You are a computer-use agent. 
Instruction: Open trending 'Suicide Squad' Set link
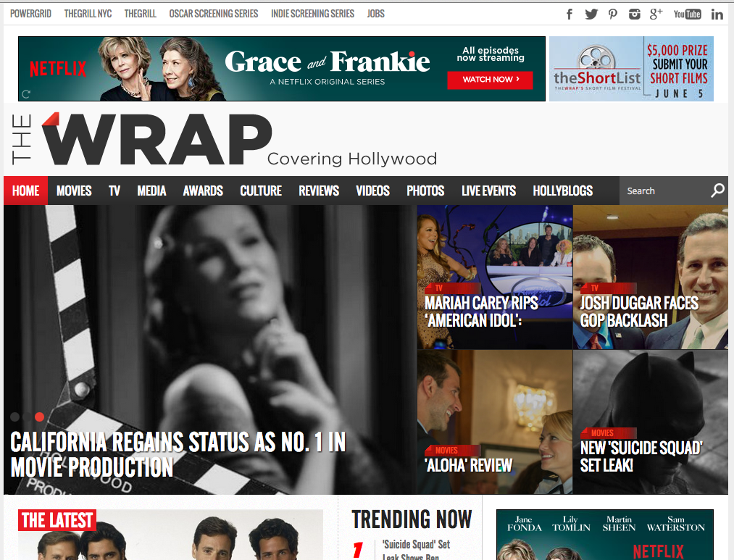pos(416,551)
